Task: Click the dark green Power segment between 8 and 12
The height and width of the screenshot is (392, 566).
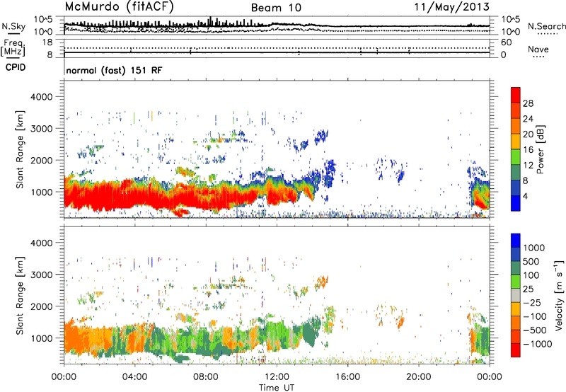Action: [516, 172]
